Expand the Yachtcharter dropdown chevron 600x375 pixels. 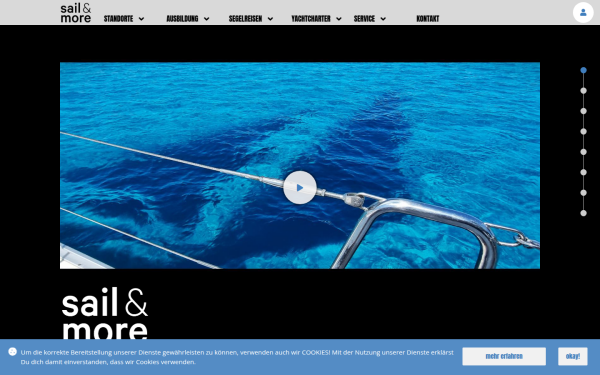point(339,19)
